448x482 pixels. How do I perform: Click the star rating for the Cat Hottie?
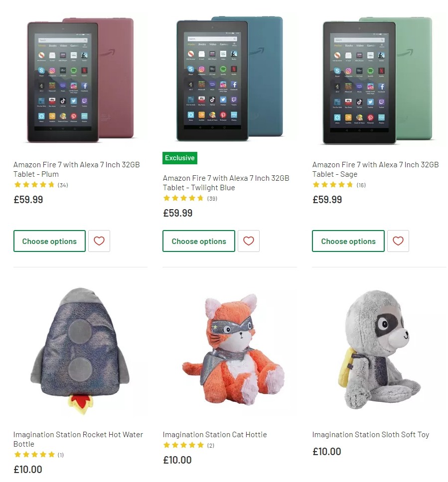[184, 444]
